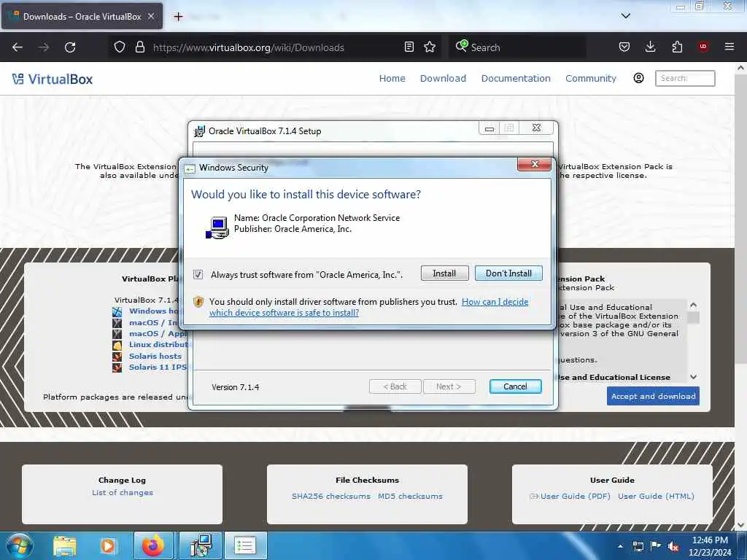Open the user account icon on VirtualBox site
This screenshot has width=747, height=560.
click(x=638, y=78)
